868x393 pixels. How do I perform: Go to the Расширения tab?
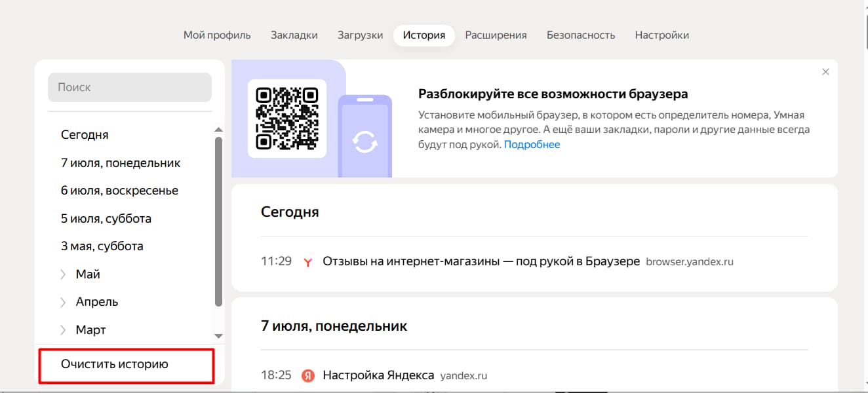click(496, 35)
